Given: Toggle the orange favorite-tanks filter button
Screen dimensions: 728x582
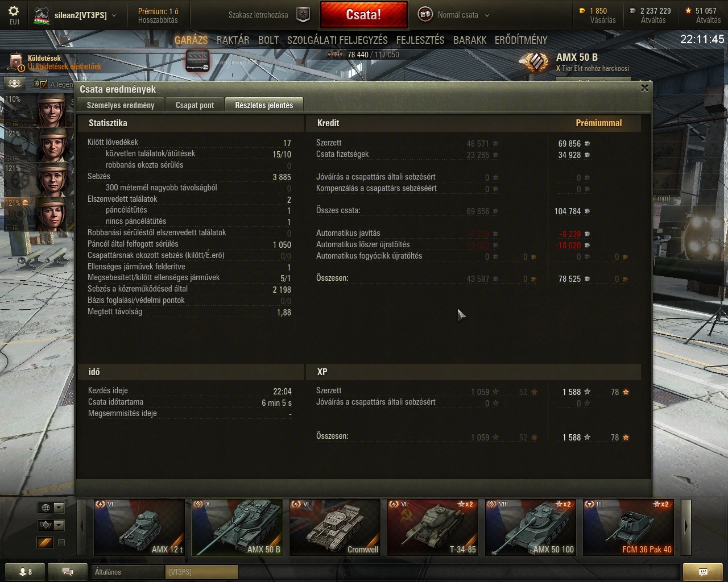Looking at the screenshot, I should pyautogui.click(x=44, y=543).
